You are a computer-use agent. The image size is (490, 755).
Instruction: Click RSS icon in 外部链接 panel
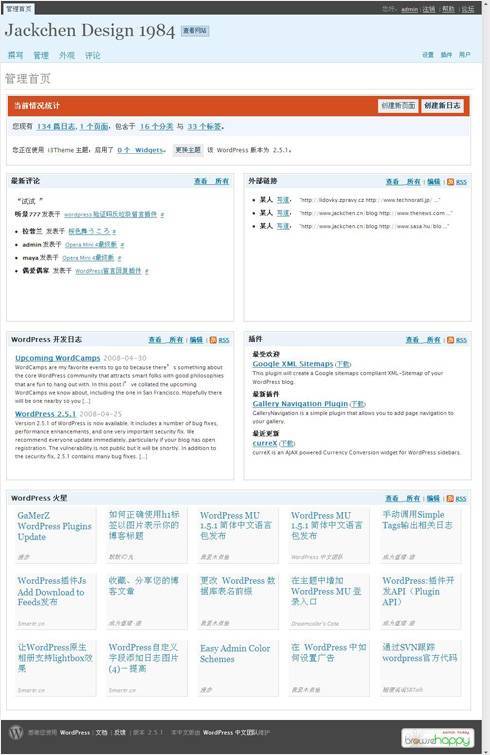(x=451, y=182)
